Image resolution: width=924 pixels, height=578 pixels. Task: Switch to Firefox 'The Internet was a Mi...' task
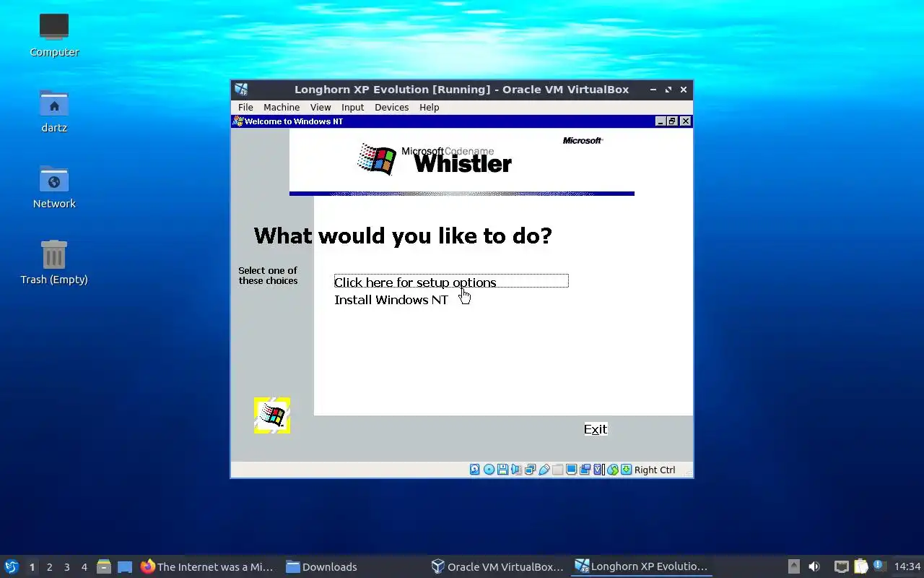tap(207, 566)
